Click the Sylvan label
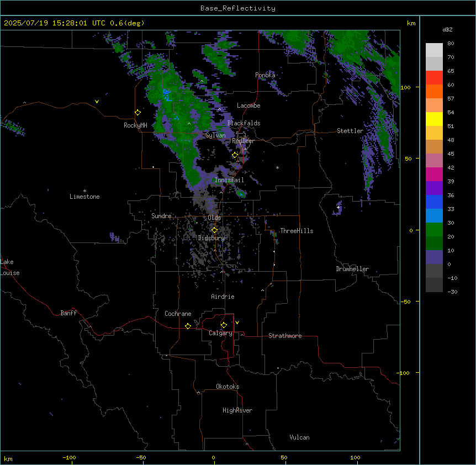The image size is (476, 465). click(x=215, y=135)
